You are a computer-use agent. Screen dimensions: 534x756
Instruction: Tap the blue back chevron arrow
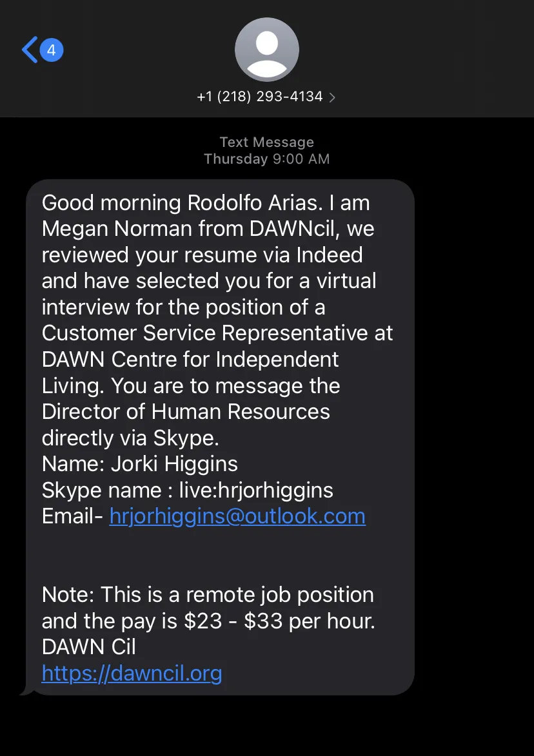coord(29,50)
